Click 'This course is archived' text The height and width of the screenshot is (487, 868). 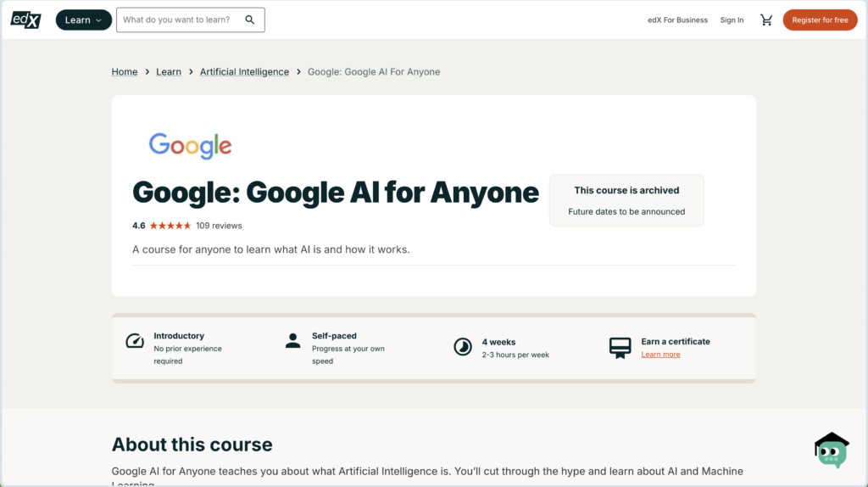click(626, 190)
